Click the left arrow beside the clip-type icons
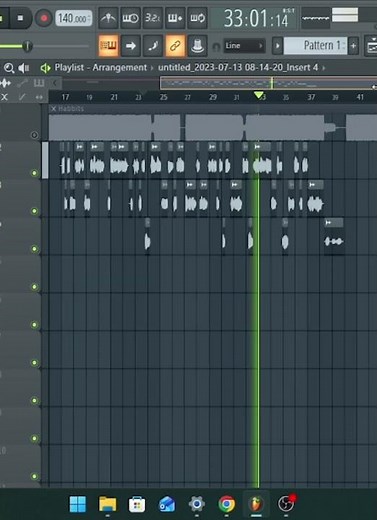 [55, 83]
